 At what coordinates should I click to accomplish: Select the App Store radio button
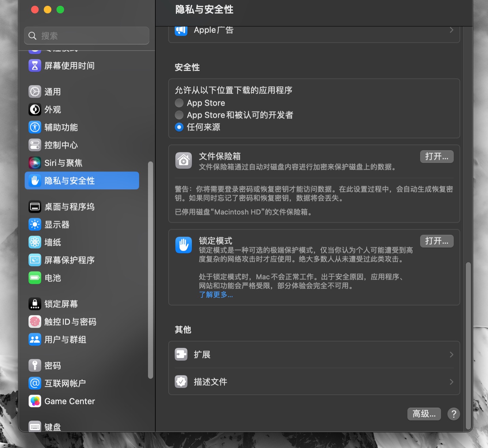[179, 103]
